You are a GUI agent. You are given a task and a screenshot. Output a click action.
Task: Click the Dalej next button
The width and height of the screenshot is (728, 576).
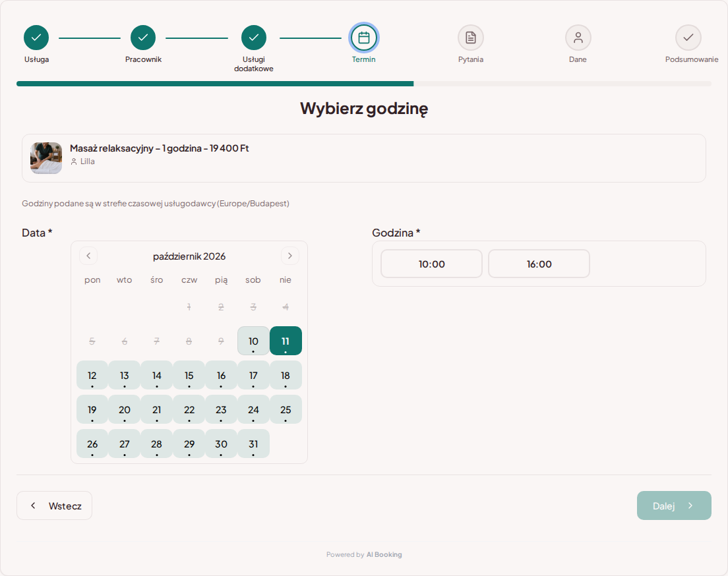coord(674,505)
